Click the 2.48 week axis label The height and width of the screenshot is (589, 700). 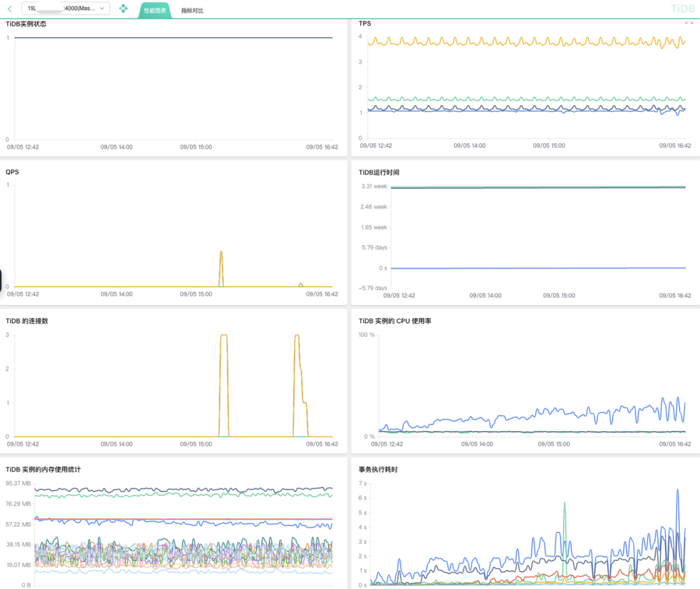374,207
